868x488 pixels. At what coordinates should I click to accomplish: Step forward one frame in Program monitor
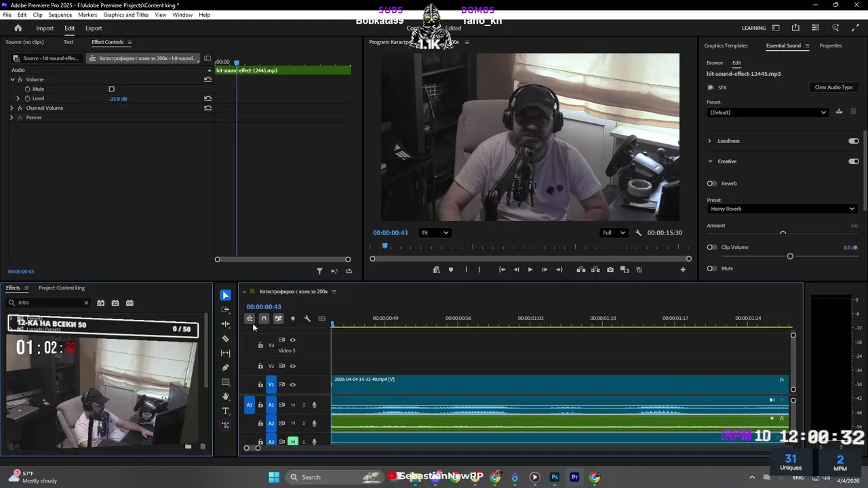pyautogui.click(x=545, y=270)
